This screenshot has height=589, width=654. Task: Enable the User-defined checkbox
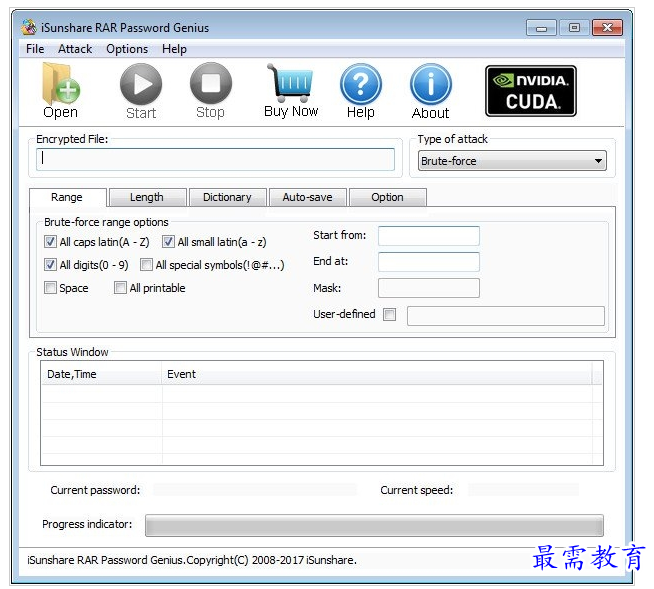(x=390, y=314)
